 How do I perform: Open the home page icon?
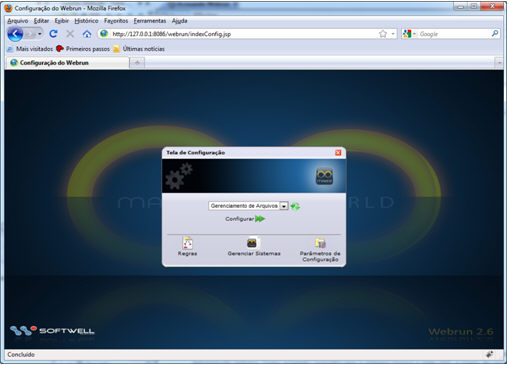(87, 34)
